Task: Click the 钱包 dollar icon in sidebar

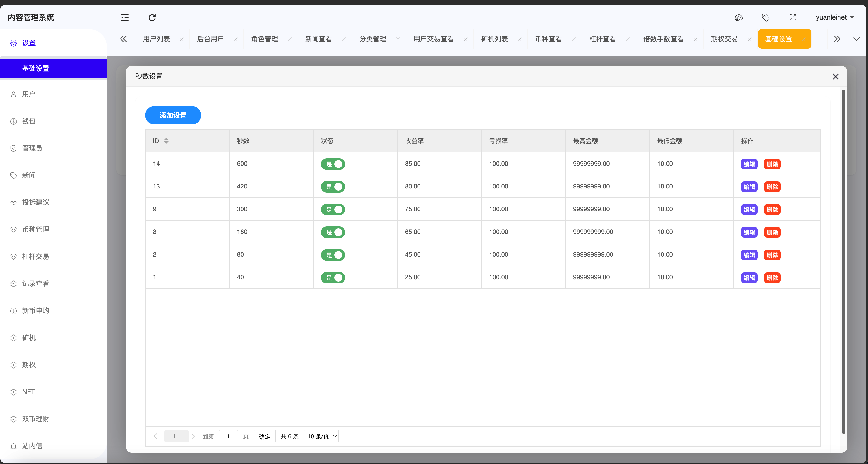Action: pyautogui.click(x=14, y=121)
